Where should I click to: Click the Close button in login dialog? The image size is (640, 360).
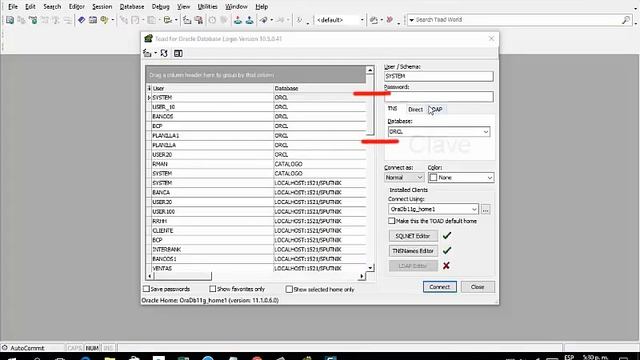click(x=478, y=287)
